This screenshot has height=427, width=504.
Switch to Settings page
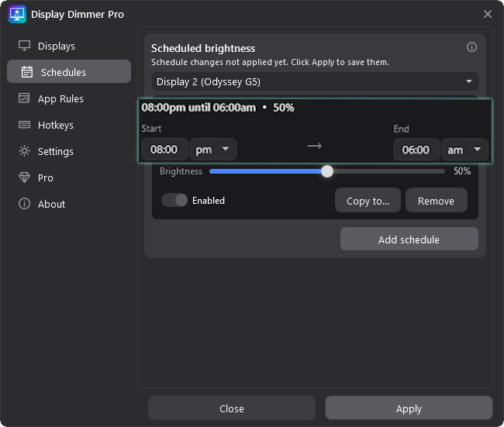point(69,151)
